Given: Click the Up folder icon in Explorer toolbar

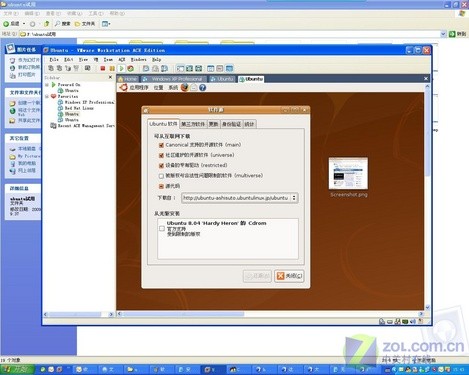Looking at the screenshot, I should tap(47, 24).
